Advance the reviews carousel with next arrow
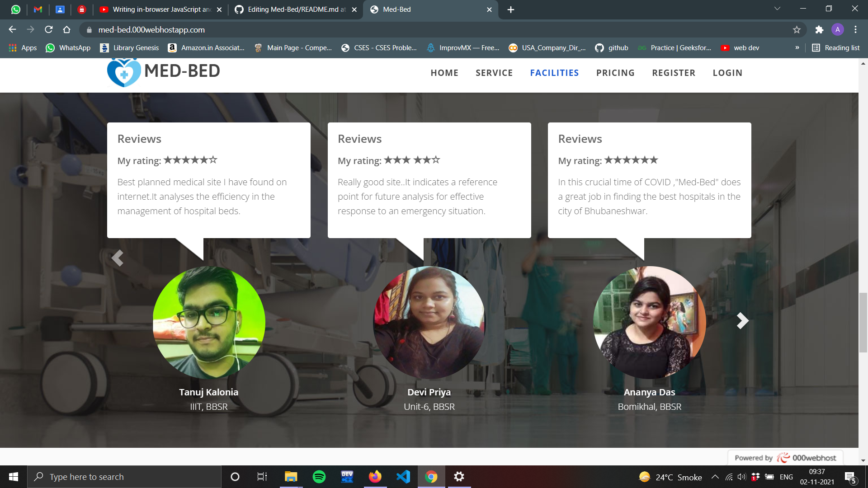868x488 pixels. tap(742, 321)
